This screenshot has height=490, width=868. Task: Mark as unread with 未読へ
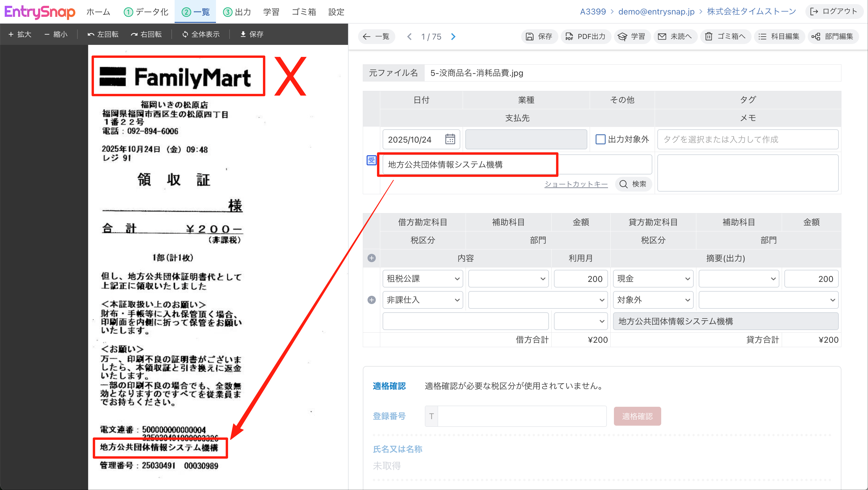click(x=675, y=36)
